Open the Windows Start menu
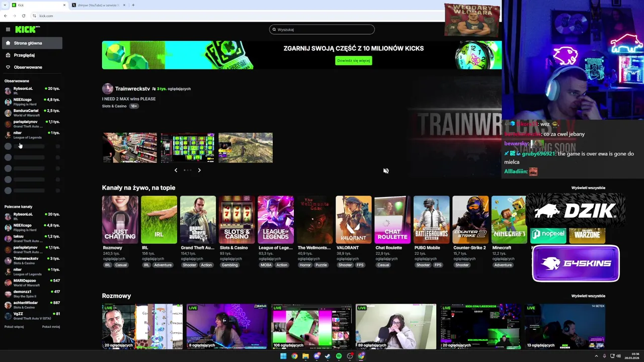This screenshot has height=362, width=644. (x=283, y=356)
